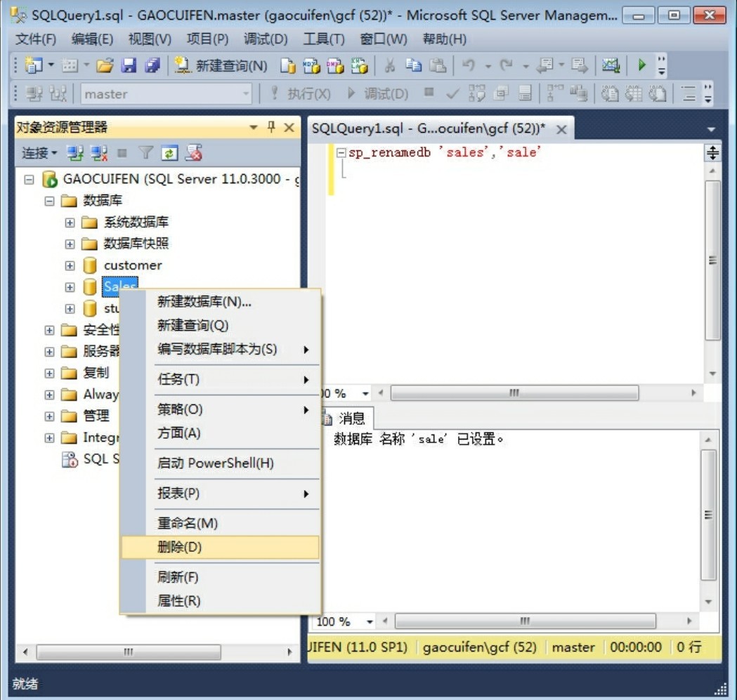This screenshot has height=700, width=737.
Task: Click the split editor icon above scrollbar
Action: click(712, 153)
